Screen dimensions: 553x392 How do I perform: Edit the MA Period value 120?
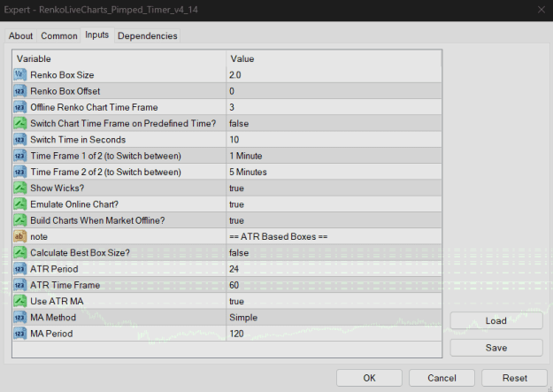click(334, 334)
